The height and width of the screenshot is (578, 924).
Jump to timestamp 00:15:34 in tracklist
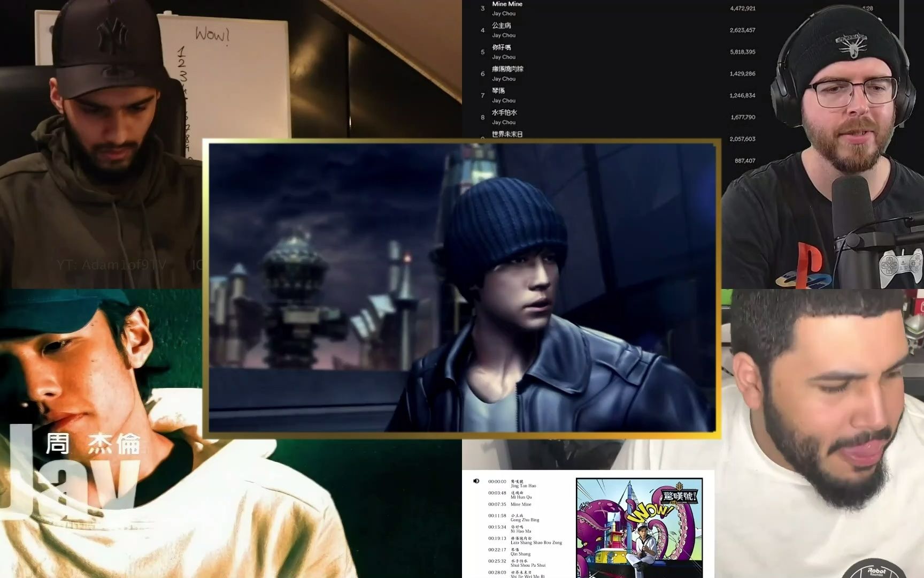tap(497, 527)
